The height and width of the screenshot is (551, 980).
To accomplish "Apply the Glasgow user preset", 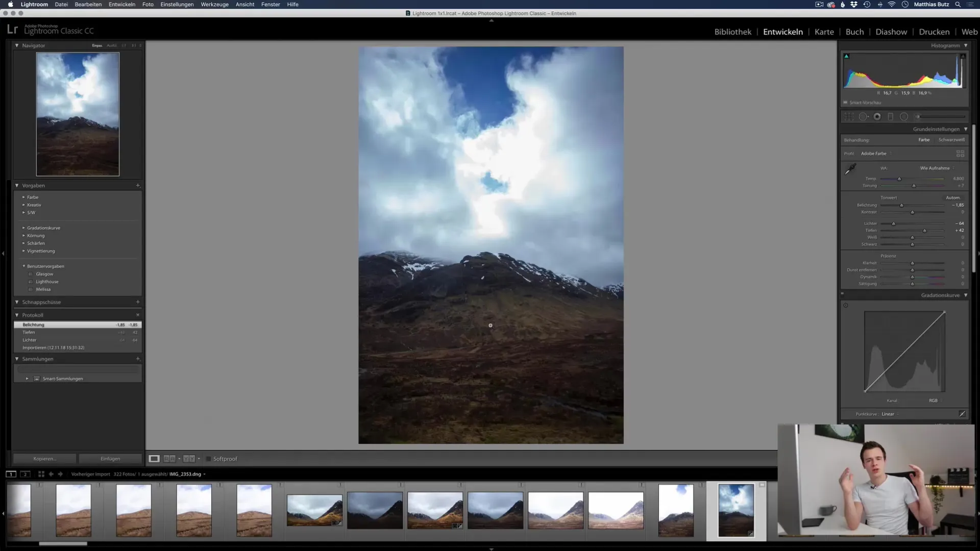I will (x=44, y=274).
